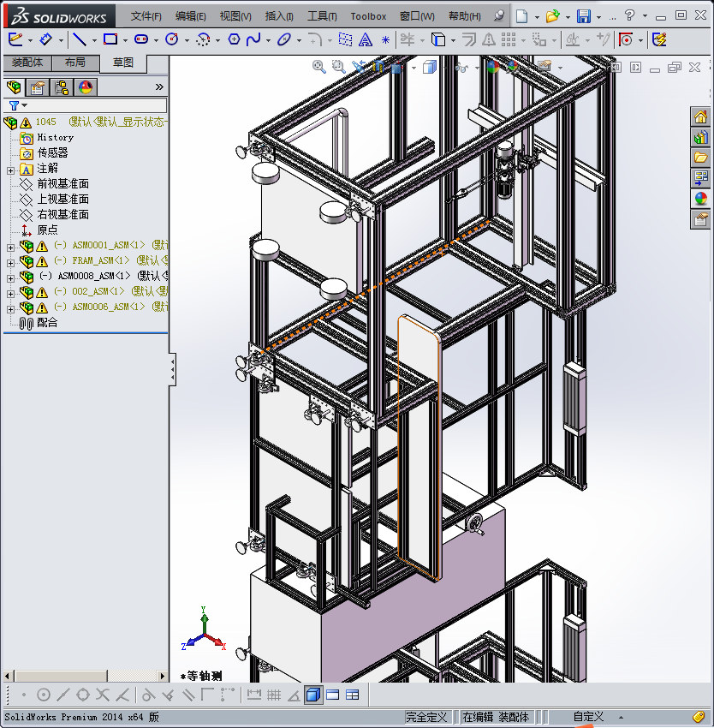Select the Ellipse sketch tool
This screenshot has width=714, height=728.
283,39
